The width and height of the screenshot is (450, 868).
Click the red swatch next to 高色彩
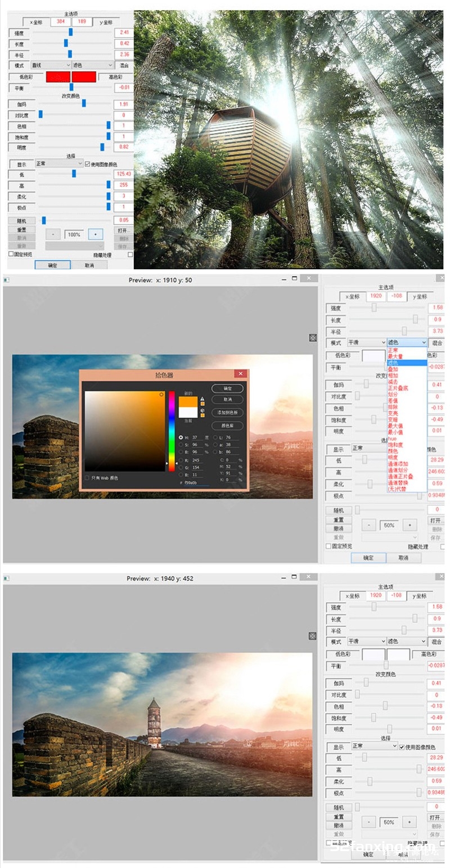point(84,76)
